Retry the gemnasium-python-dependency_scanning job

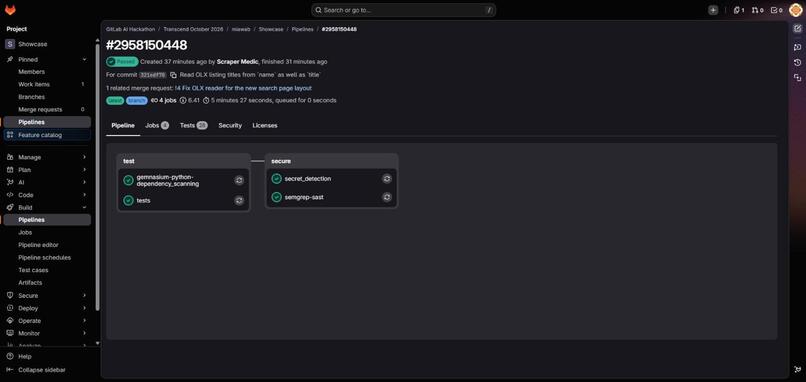239,180
